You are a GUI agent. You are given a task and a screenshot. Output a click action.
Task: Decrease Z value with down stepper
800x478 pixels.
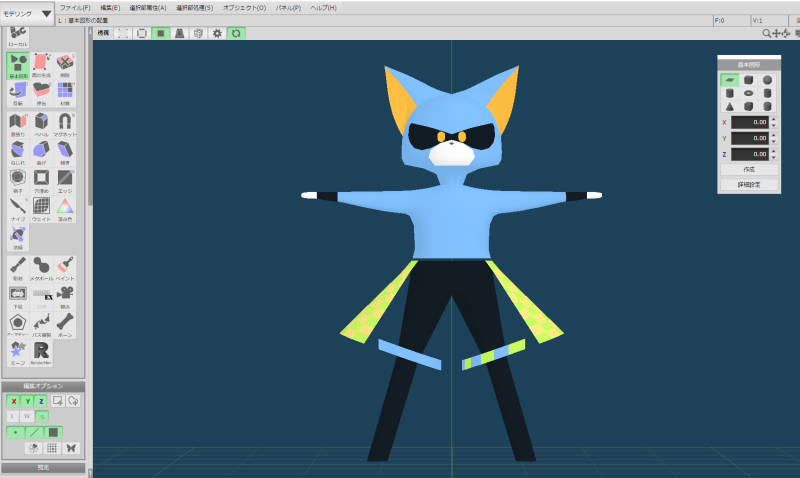pyautogui.click(x=773, y=157)
